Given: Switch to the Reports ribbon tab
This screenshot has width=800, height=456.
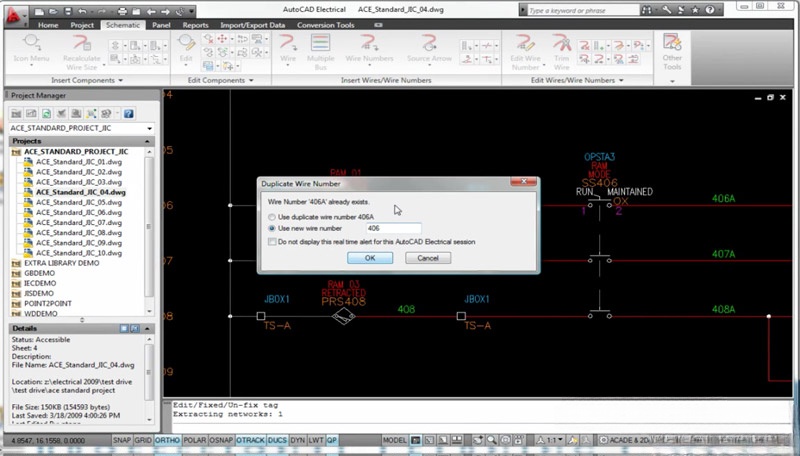Looking at the screenshot, I should [195, 25].
